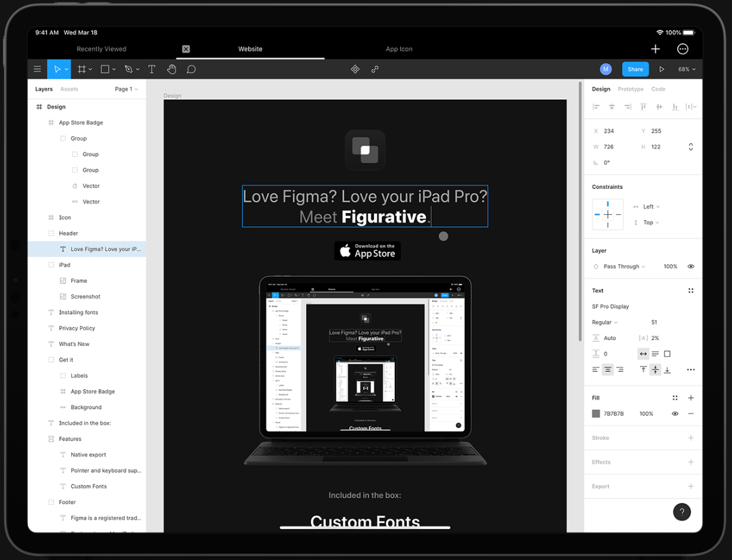Select the Move tool arrow
Viewport: 732px width, 560px height.
pos(57,69)
